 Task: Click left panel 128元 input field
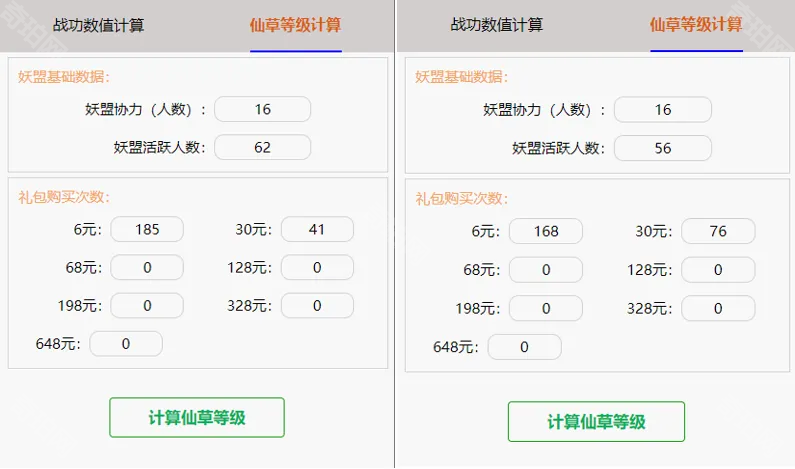coord(317,267)
